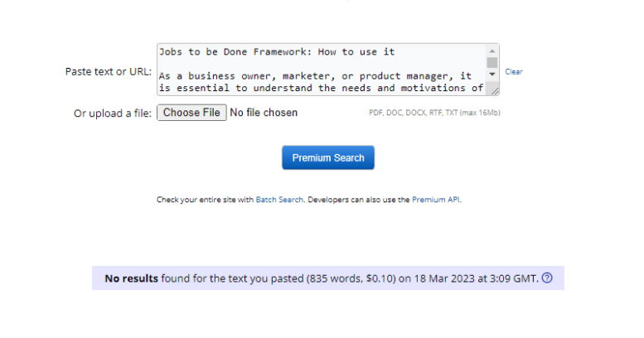The width and height of the screenshot is (644, 338).
Task: Click the 'Check your entire site with' sentence
Action: click(205, 200)
